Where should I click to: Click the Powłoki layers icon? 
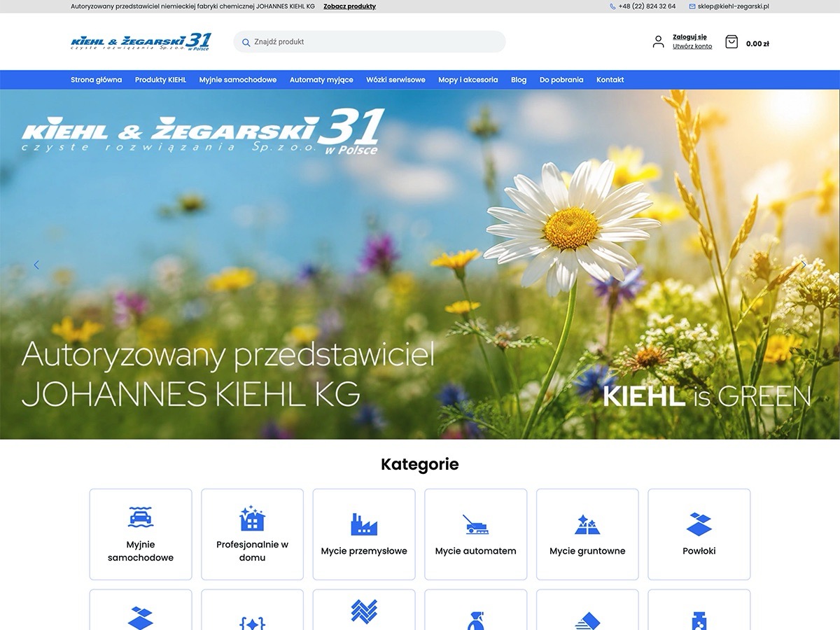click(x=699, y=524)
